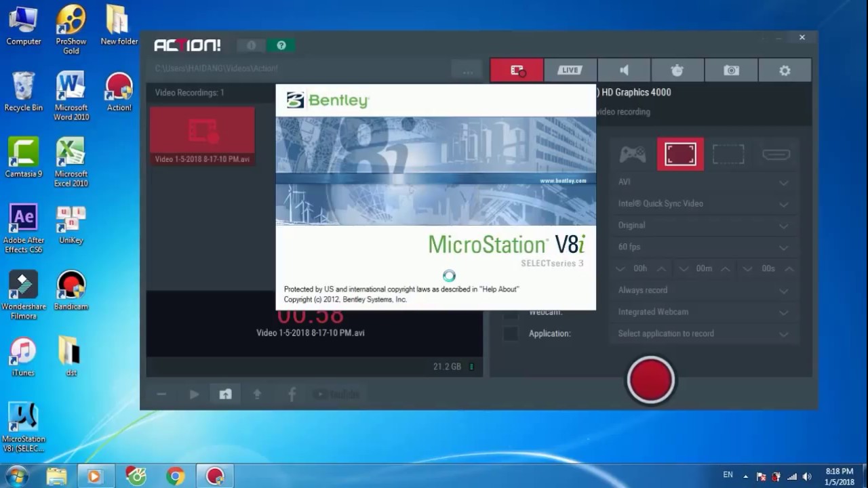The height and width of the screenshot is (488, 868).
Task: Increase the 00s seconds value
Action: pos(789,269)
